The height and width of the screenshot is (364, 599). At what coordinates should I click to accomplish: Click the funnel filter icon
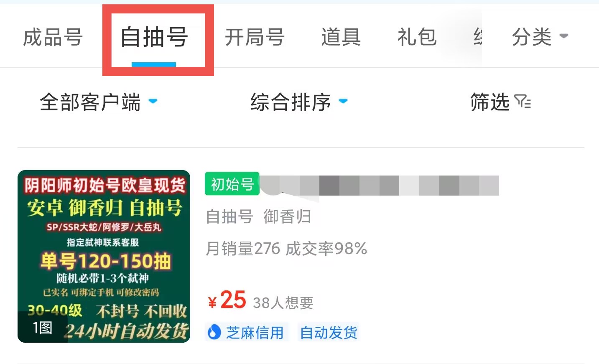click(x=523, y=102)
